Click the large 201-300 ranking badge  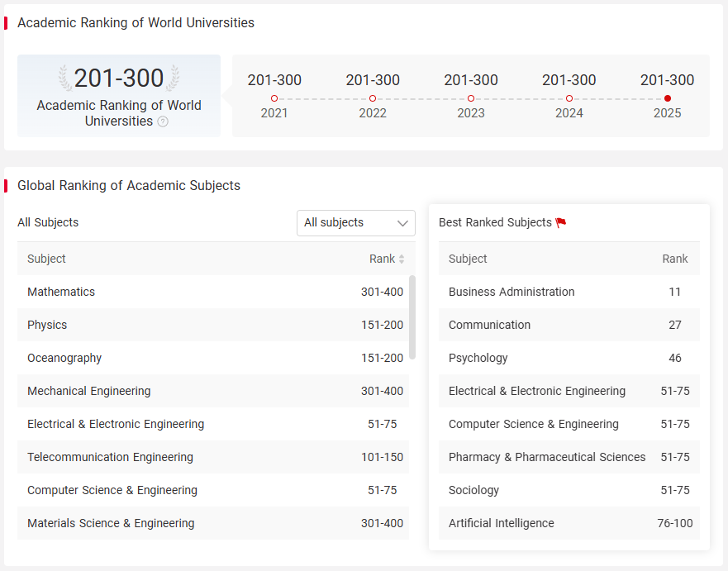click(119, 96)
